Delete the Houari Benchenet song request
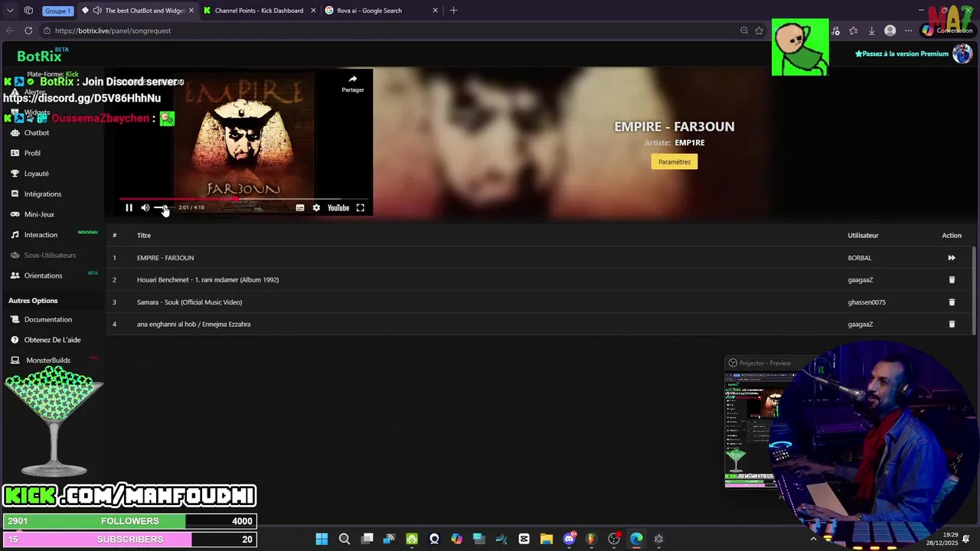The height and width of the screenshot is (551, 980). (x=952, y=280)
